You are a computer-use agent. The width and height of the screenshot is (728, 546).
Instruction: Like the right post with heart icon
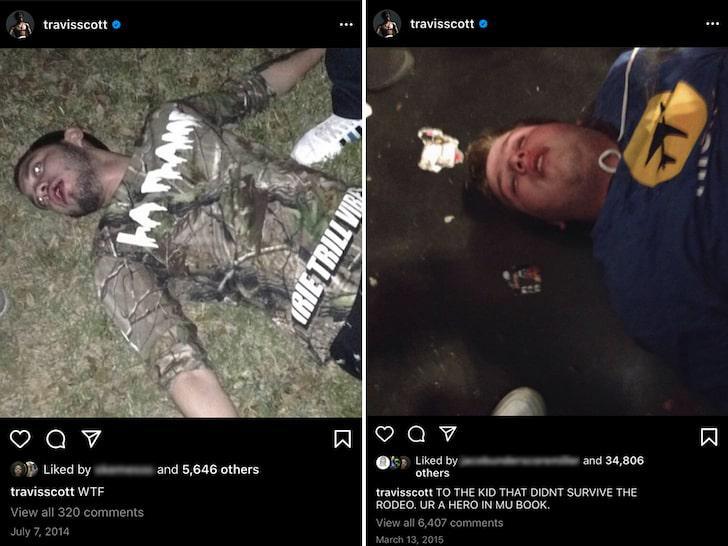[x=384, y=434]
